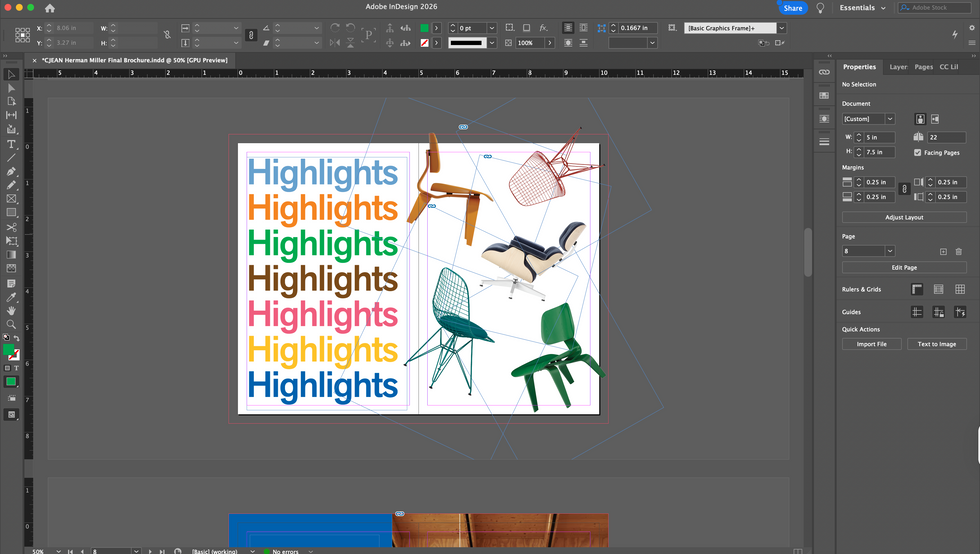This screenshot has width=980, height=554.
Task: Expand stroke weight 0 pt dropdown
Action: pos(492,28)
